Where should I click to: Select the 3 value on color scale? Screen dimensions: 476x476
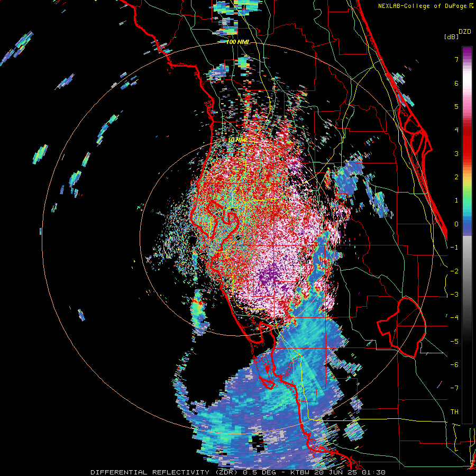click(x=456, y=153)
